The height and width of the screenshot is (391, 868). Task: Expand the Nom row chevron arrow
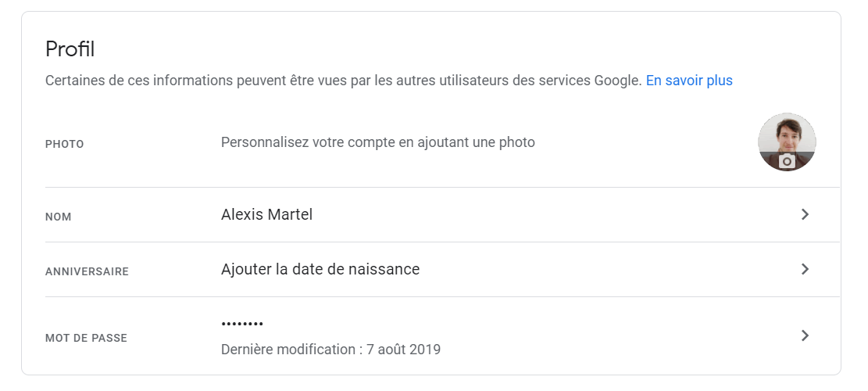[x=805, y=214]
